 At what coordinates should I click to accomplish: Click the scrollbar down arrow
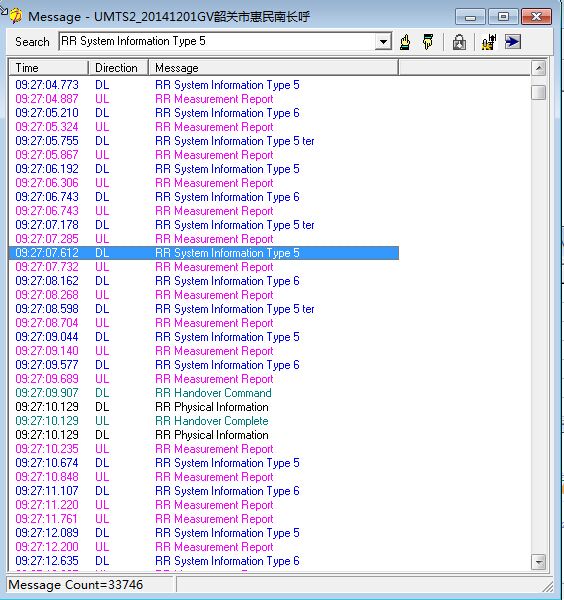tap(538, 562)
